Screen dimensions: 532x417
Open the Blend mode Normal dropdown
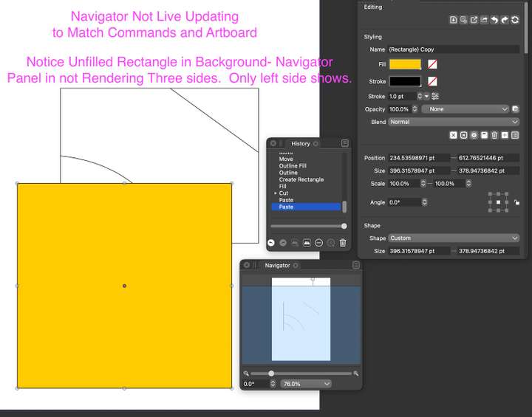pos(454,122)
